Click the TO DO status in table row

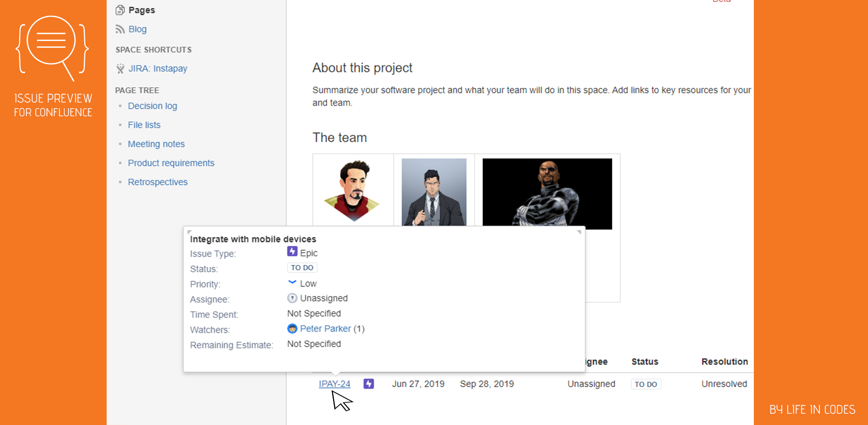coord(646,384)
